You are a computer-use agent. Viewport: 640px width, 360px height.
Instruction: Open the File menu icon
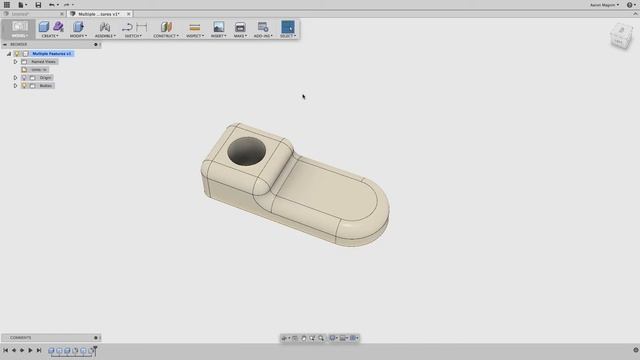(x=21, y=5)
